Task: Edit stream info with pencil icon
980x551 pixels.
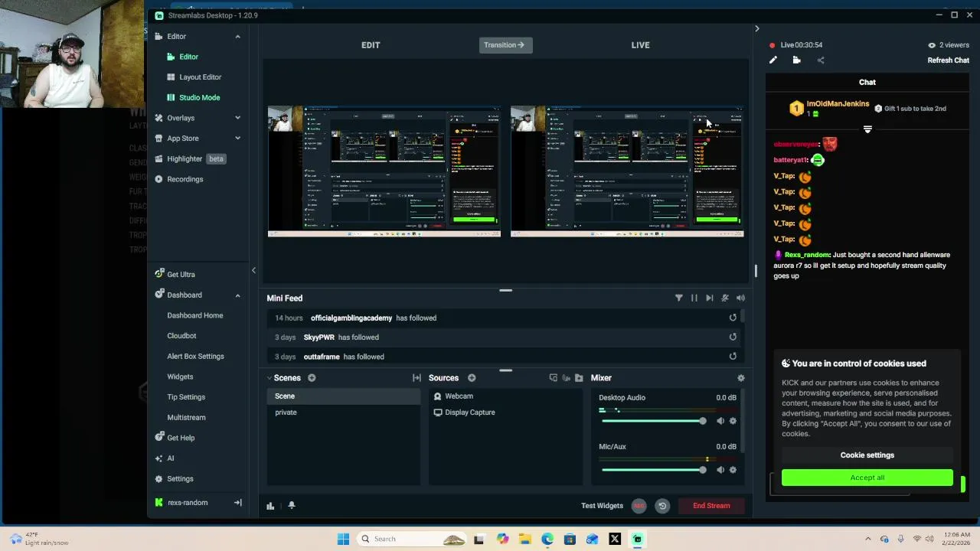Action: 773,60
